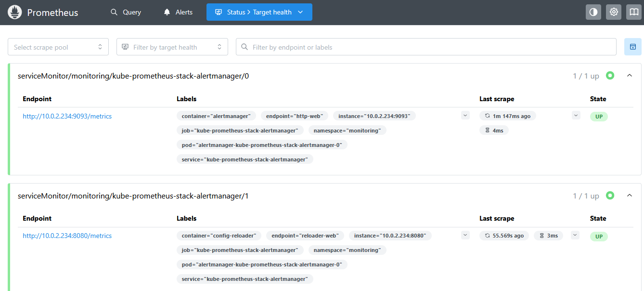The image size is (644, 291).
Task: Click the collapse-all pools icon button
Action: point(633,47)
